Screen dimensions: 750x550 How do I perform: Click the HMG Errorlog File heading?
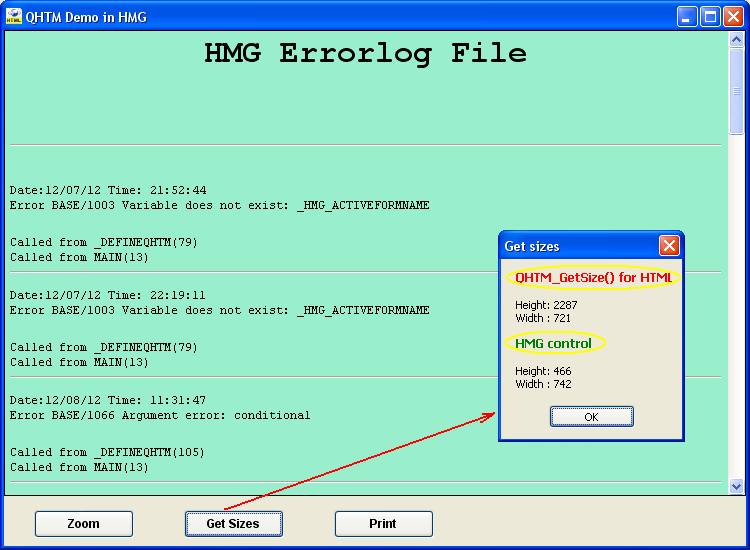365,54
